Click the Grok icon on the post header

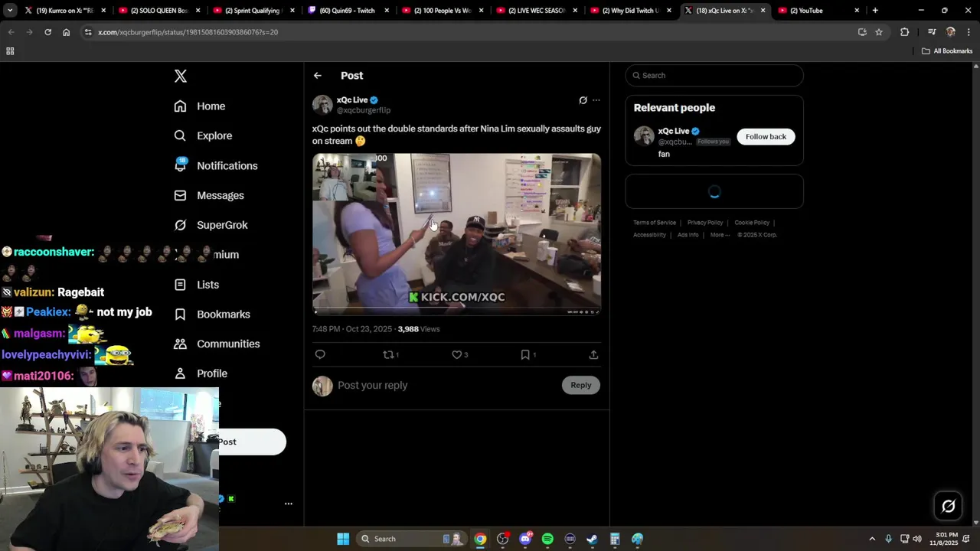pos(583,100)
